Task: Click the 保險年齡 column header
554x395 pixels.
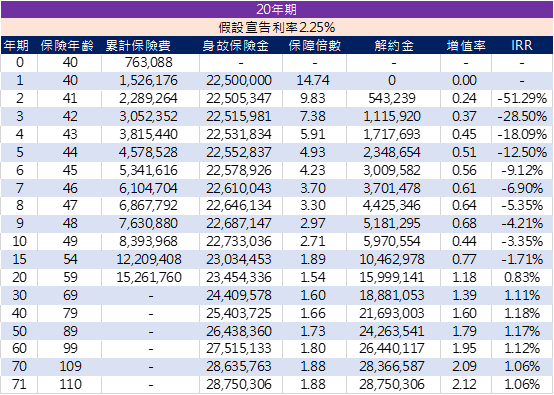Action: point(67,46)
